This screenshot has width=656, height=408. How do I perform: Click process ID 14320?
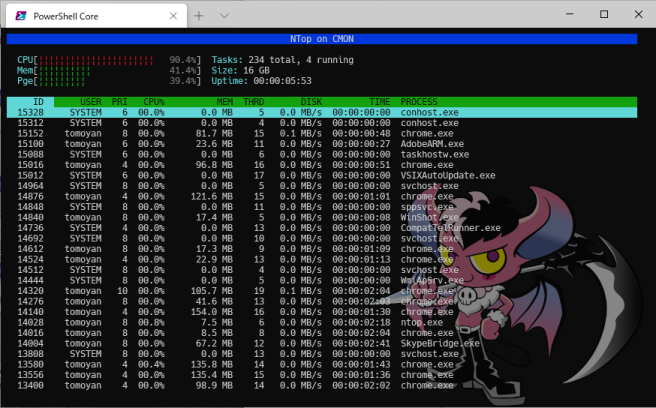pyautogui.click(x=31, y=291)
